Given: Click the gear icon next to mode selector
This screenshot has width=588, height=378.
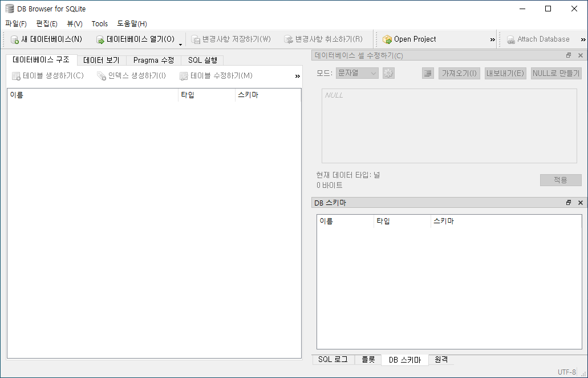Looking at the screenshot, I should [388, 73].
